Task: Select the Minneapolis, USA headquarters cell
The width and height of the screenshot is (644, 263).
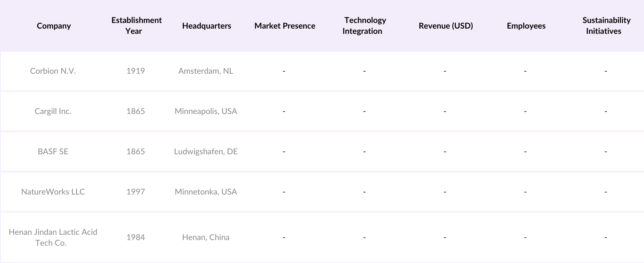Action: [x=206, y=111]
